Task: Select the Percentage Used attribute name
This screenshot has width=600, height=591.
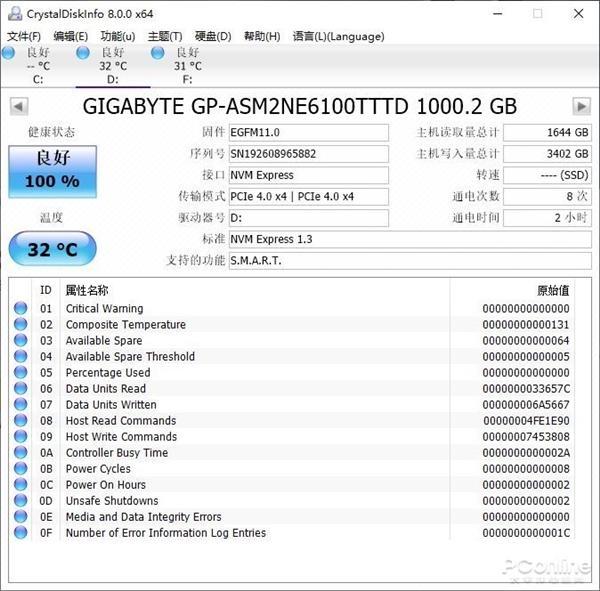Action: 108,372
